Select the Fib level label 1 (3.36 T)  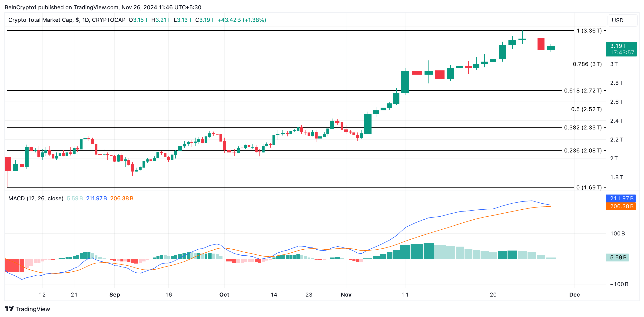[x=589, y=30]
